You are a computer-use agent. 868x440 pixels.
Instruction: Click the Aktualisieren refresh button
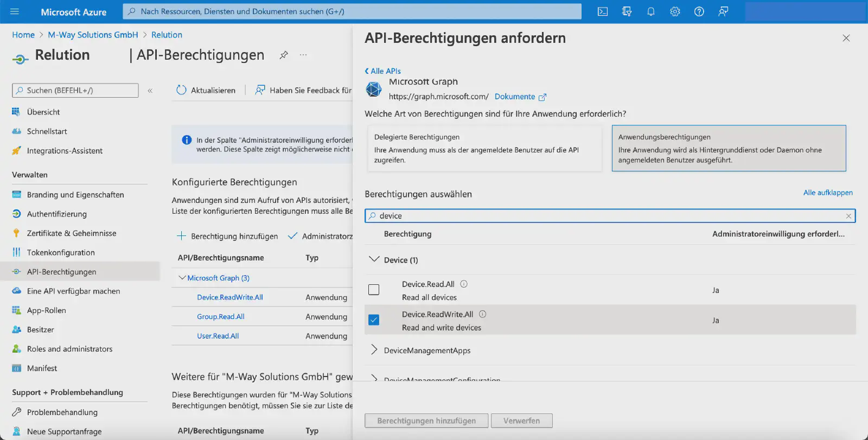click(206, 90)
